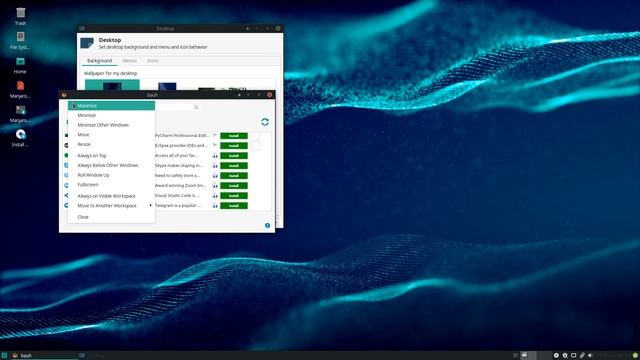
Task: Click the Desktop settings header icon
Action: point(87,43)
